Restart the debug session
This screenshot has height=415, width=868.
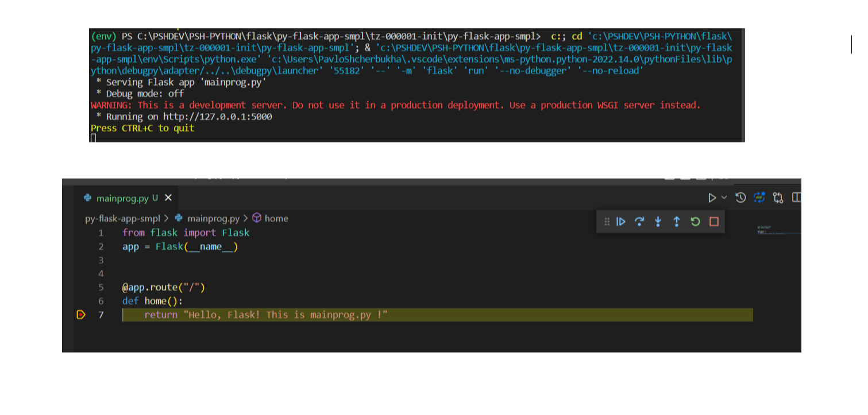[x=696, y=222]
